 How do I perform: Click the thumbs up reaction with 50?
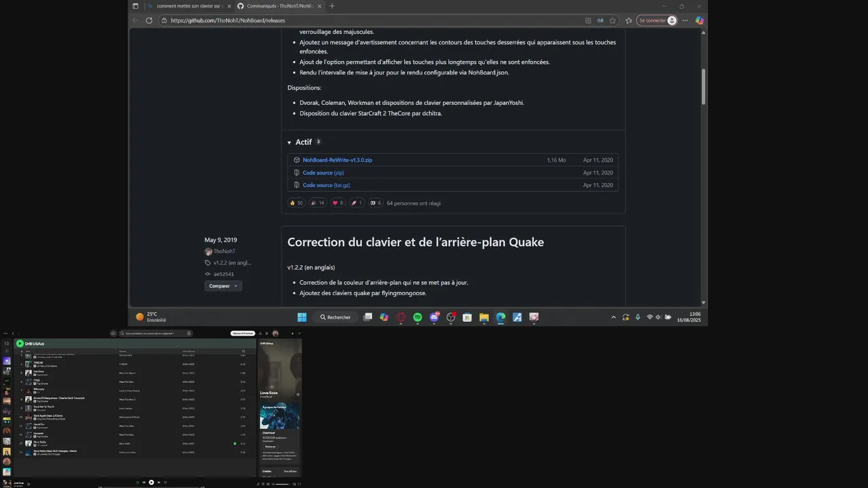296,203
